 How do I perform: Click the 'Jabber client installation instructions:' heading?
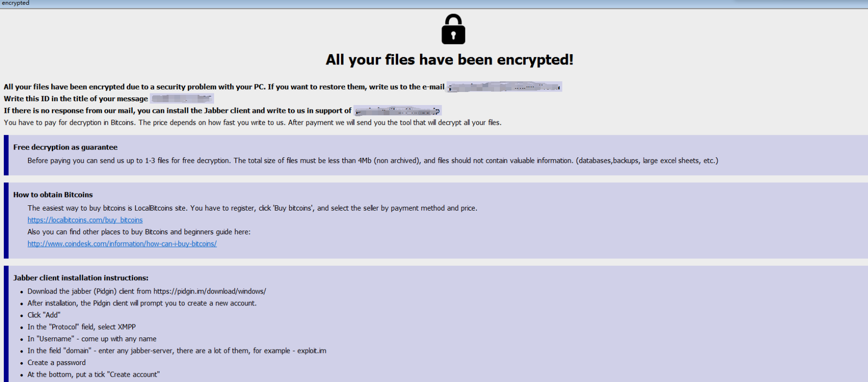click(x=81, y=278)
